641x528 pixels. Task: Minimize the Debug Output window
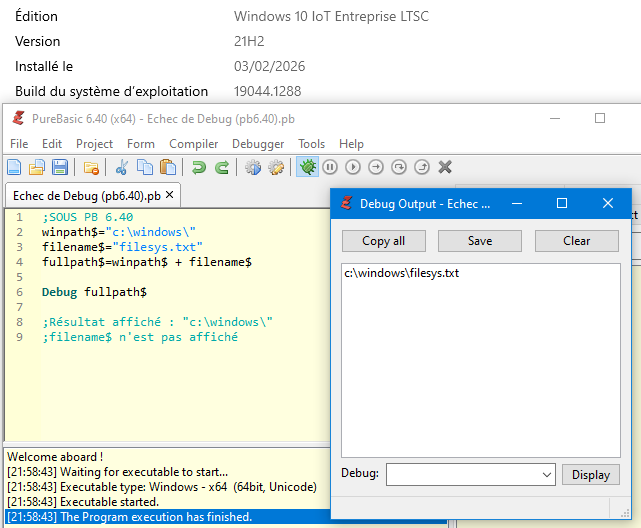click(517, 203)
